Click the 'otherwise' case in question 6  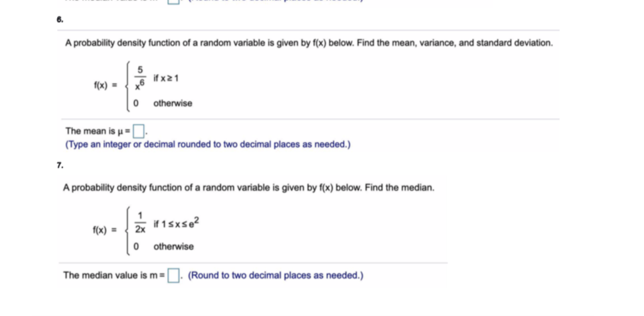pyautogui.click(x=173, y=103)
